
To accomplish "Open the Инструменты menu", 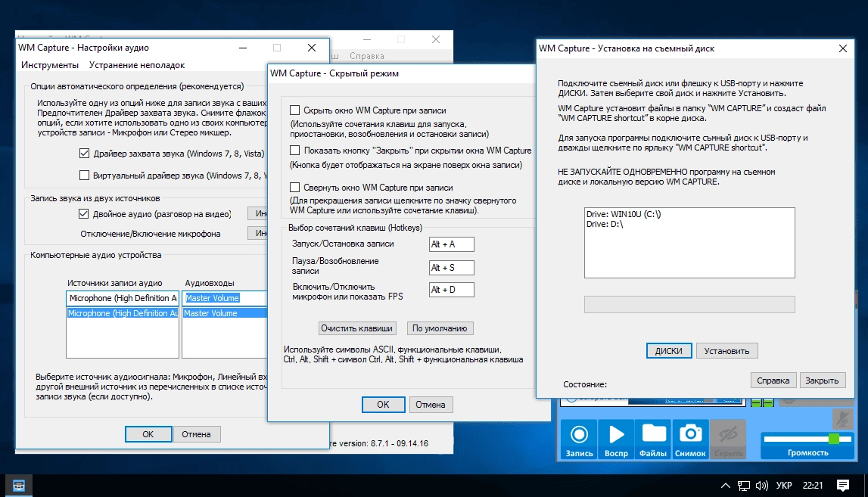I will pos(50,65).
